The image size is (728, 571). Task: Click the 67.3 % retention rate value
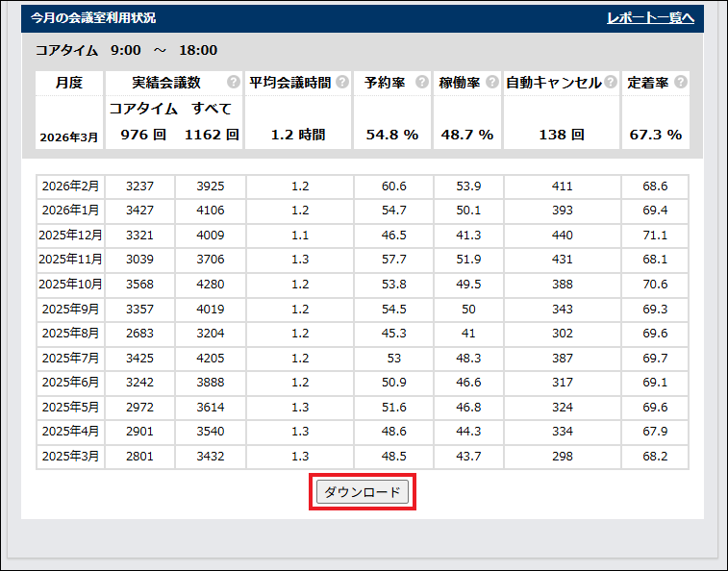655,135
